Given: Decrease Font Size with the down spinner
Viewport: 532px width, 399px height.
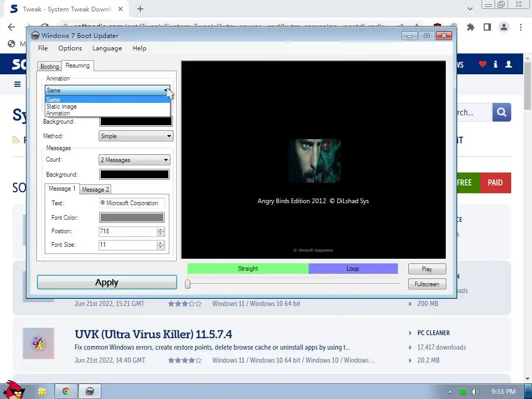Looking at the screenshot, I should pyautogui.click(x=161, y=247).
